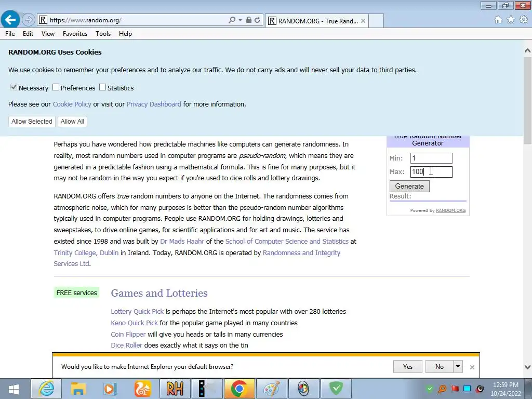The height and width of the screenshot is (399, 532).
Task: Click the Internet Explorer taskbar icon
Action: click(x=46, y=389)
